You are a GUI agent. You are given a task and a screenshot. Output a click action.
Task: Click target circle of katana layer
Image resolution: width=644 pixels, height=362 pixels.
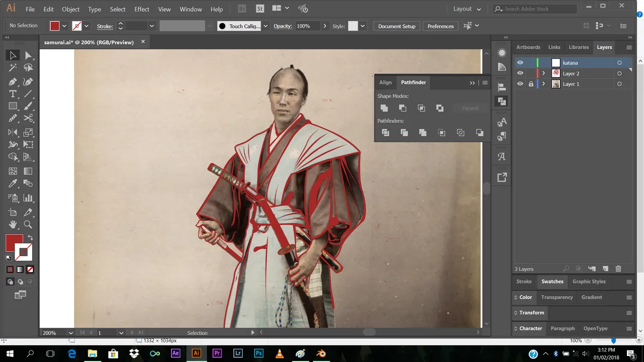click(619, 63)
